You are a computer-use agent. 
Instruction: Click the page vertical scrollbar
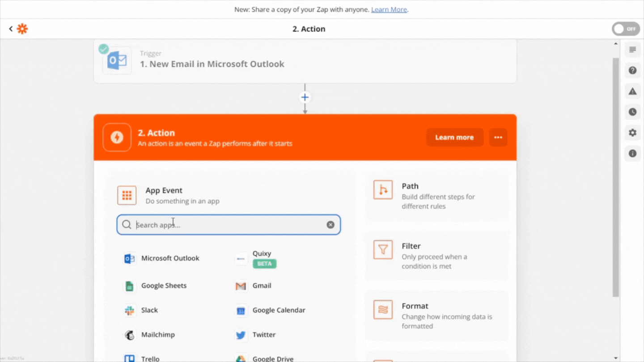click(x=616, y=177)
